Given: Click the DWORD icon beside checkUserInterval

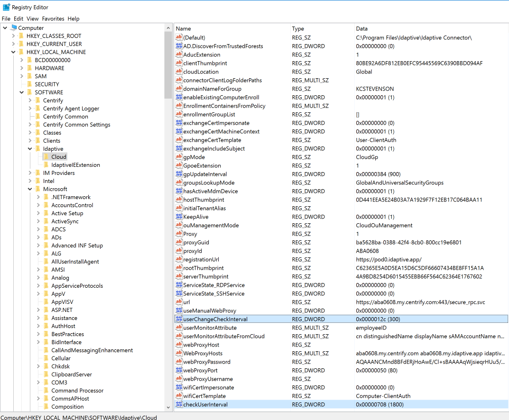Looking at the screenshot, I should coord(179,404).
